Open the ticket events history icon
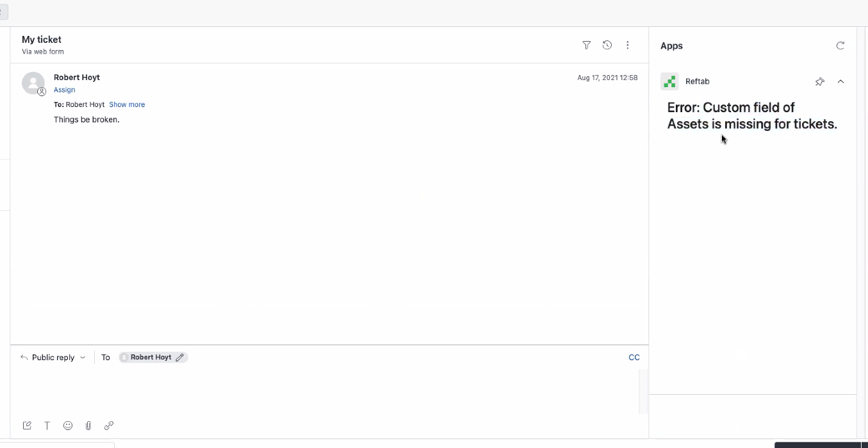This screenshot has height=448, width=868. [607, 45]
